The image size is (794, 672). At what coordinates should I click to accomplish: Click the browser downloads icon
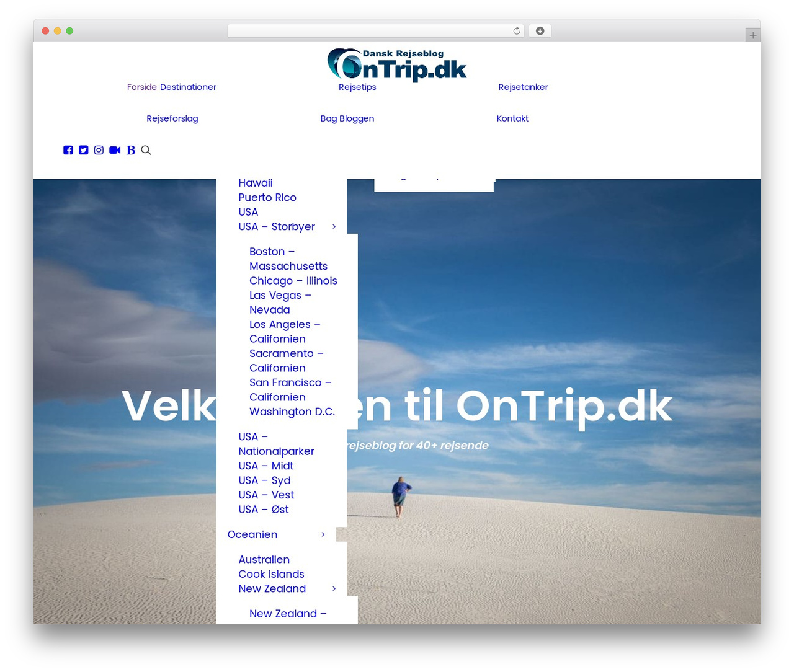[540, 31]
